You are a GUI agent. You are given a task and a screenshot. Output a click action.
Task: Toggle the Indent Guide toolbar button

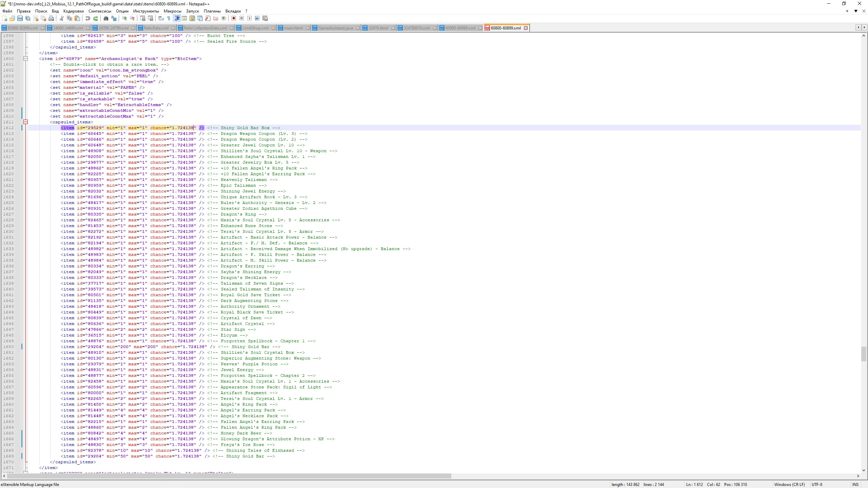coord(177,18)
